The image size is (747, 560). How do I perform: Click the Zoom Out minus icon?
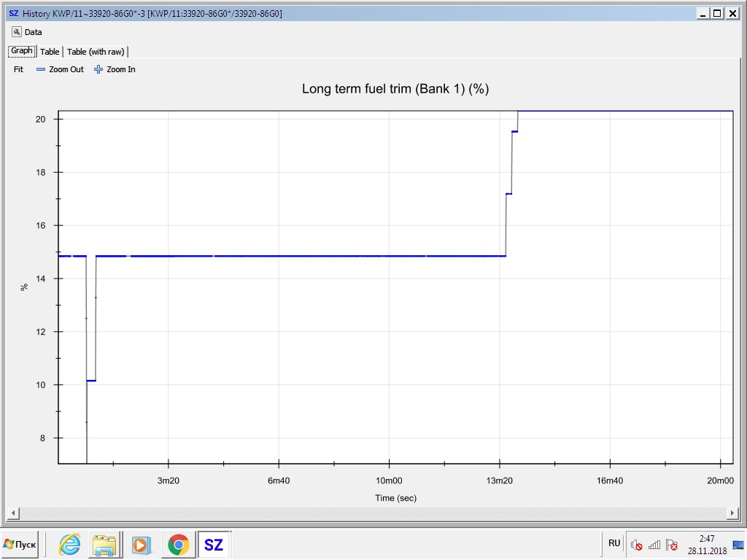(x=41, y=69)
